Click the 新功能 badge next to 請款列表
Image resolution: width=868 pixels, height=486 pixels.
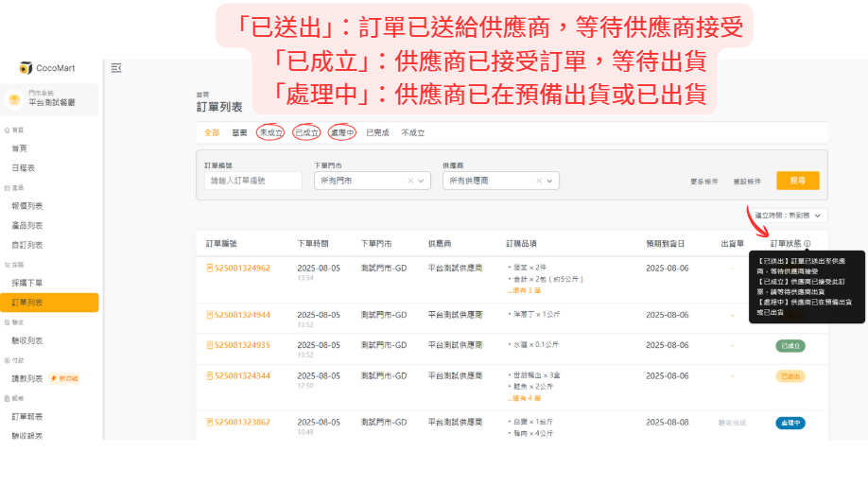[x=64, y=378]
